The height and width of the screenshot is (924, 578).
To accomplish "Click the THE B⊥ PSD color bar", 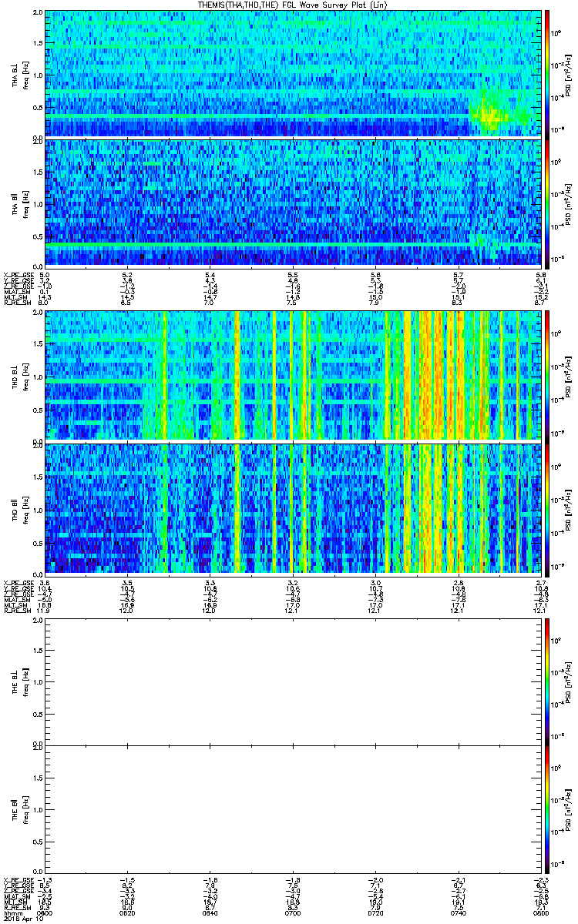I will (547, 681).
